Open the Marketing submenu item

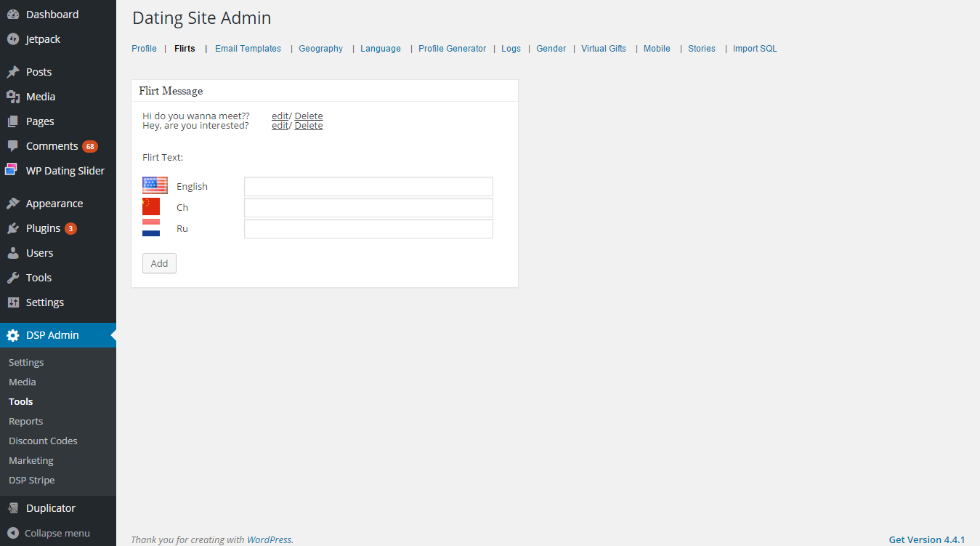tap(31, 460)
